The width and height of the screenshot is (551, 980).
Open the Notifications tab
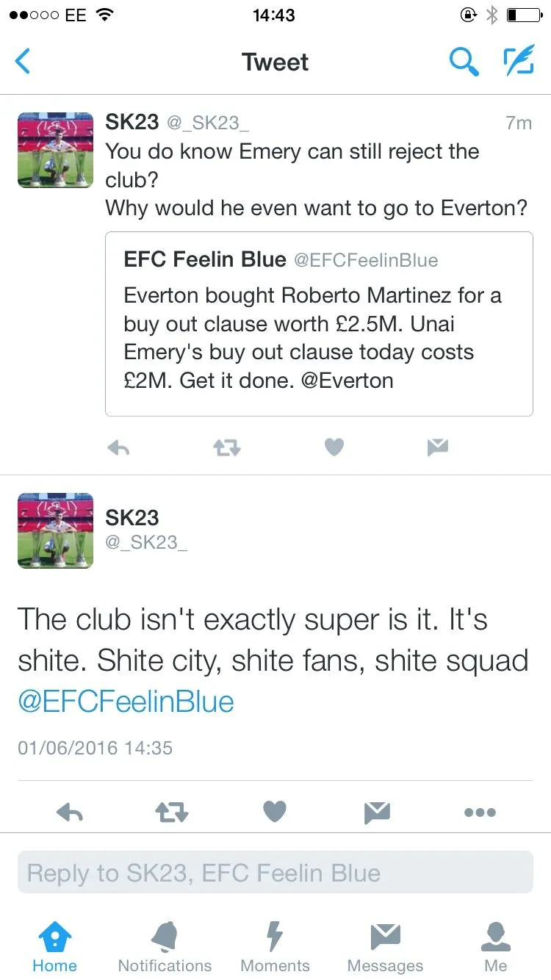[165, 946]
